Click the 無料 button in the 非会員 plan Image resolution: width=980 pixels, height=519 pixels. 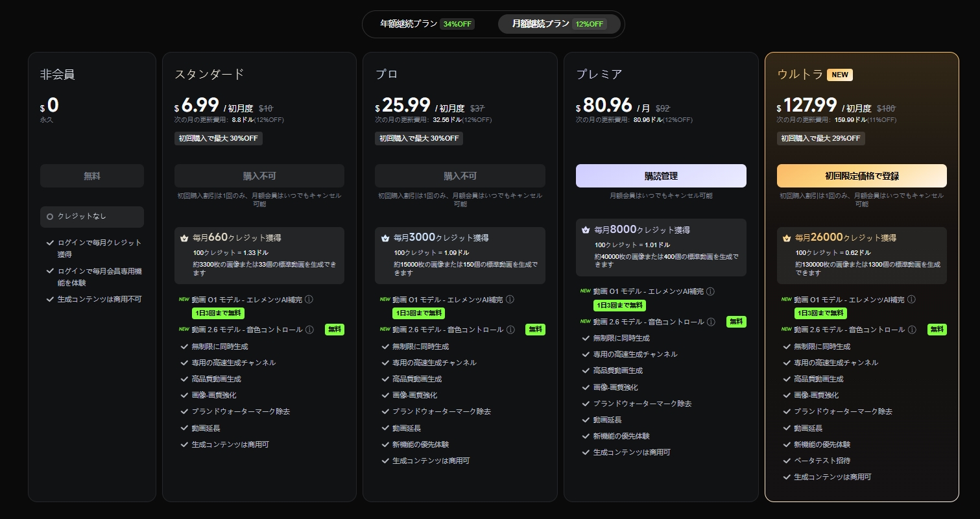(92, 176)
